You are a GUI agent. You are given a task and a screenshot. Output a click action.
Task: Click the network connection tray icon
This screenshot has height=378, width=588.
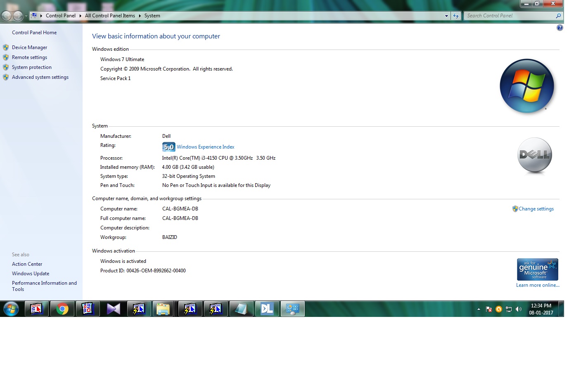509,309
